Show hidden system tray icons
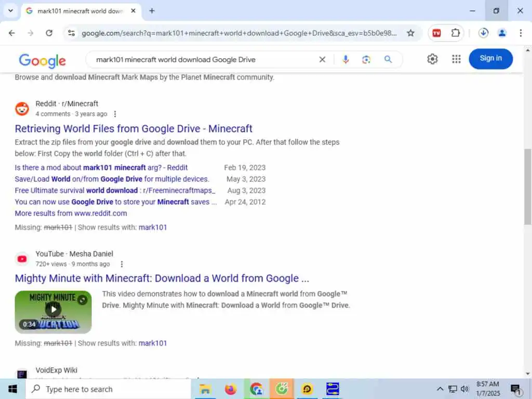532x399 pixels. (x=440, y=389)
